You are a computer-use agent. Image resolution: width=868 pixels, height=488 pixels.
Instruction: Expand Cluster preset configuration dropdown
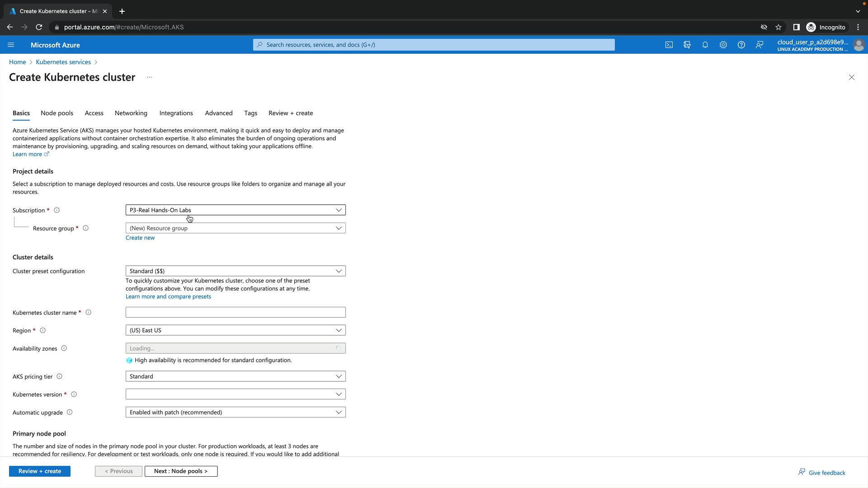click(235, 271)
